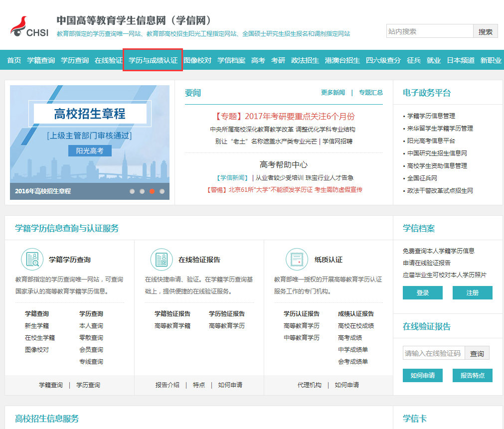Open the 高考帮助中心 link

coord(284,164)
